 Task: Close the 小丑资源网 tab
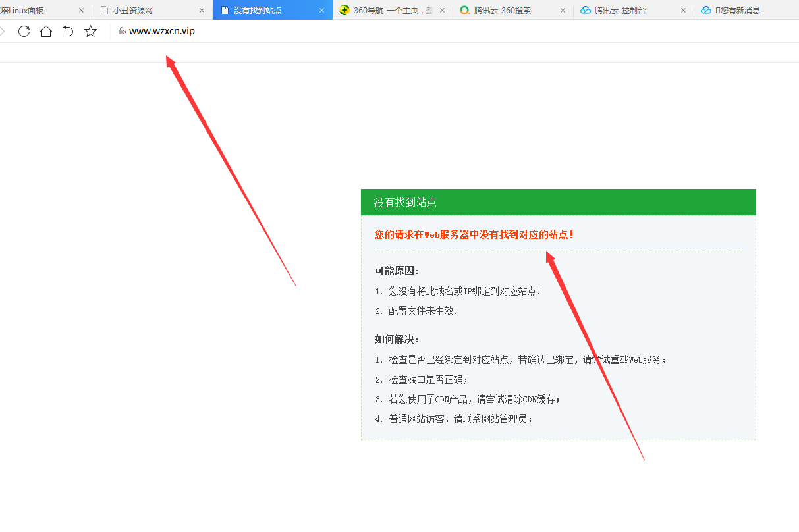coord(202,11)
